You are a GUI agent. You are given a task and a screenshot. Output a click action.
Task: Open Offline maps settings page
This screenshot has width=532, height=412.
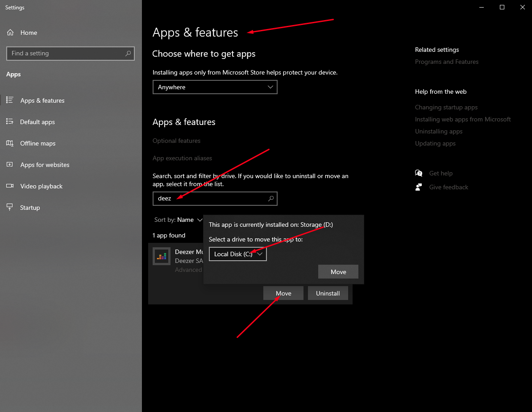coord(37,143)
